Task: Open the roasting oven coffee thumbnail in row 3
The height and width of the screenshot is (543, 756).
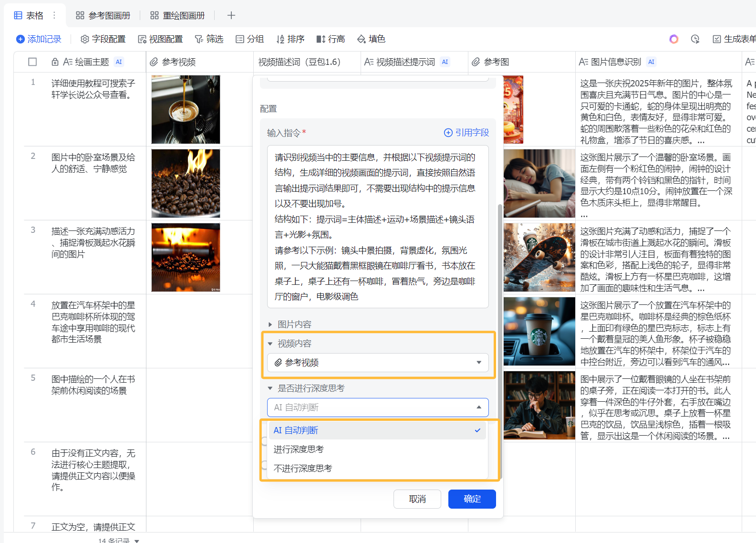Action: tap(186, 257)
